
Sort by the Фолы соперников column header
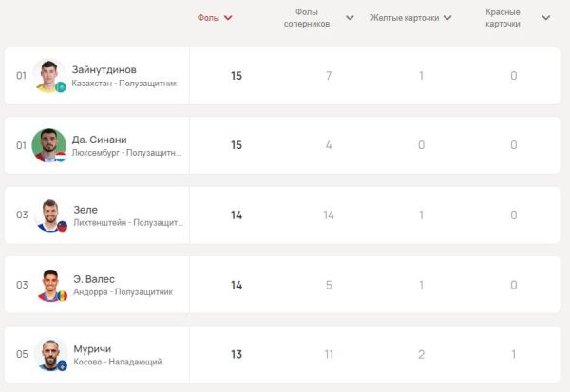[x=307, y=18]
